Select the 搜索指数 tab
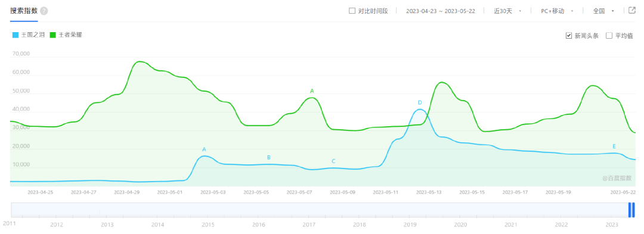This screenshot has height=234, width=644. pos(24,11)
